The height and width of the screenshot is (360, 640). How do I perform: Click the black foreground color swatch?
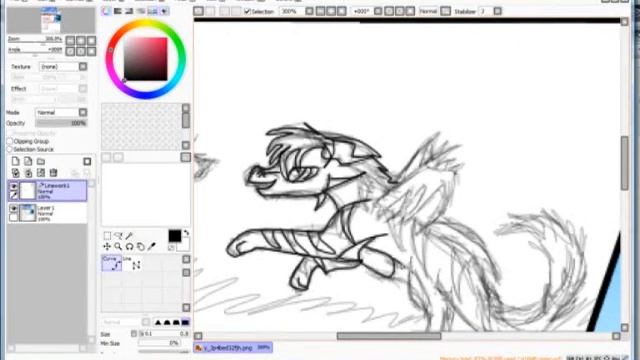pyautogui.click(x=174, y=236)
